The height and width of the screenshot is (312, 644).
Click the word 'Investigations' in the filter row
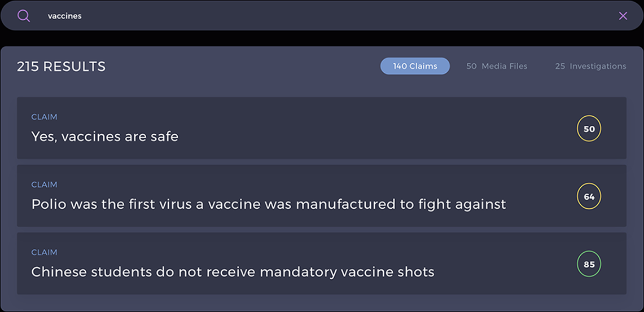coord(598,66)
